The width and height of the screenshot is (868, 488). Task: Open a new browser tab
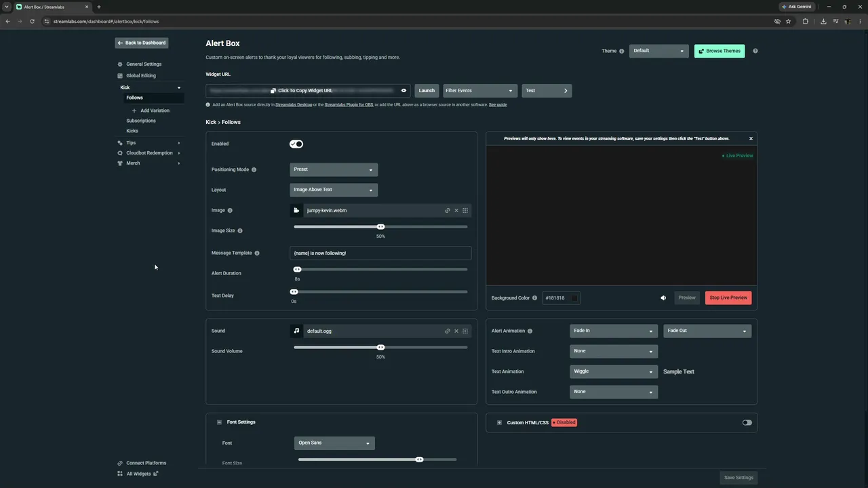tap(99, 7)
